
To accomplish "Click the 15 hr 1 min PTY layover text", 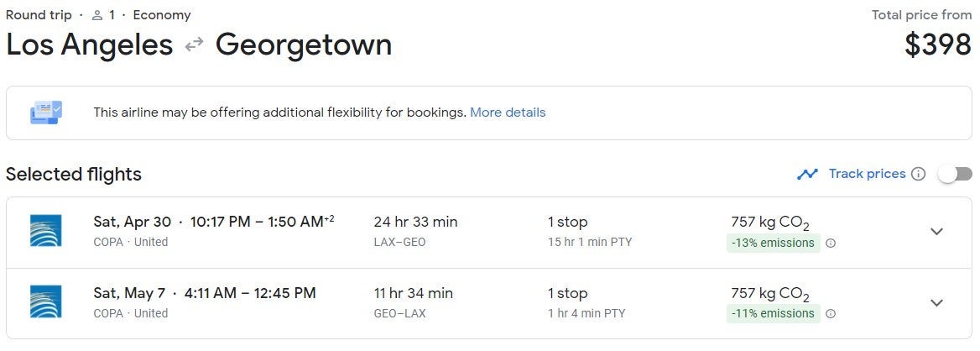I will (590, 243).
